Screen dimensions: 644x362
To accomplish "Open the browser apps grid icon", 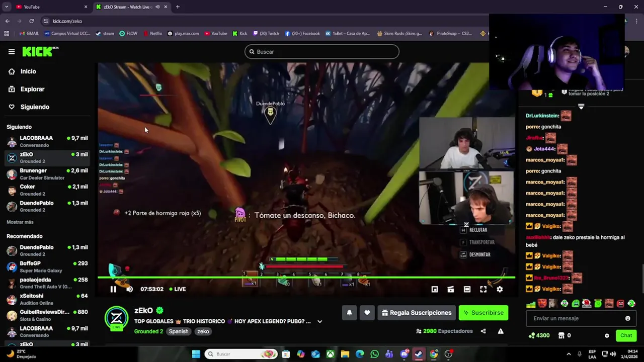I will click(x=7, y=34).
